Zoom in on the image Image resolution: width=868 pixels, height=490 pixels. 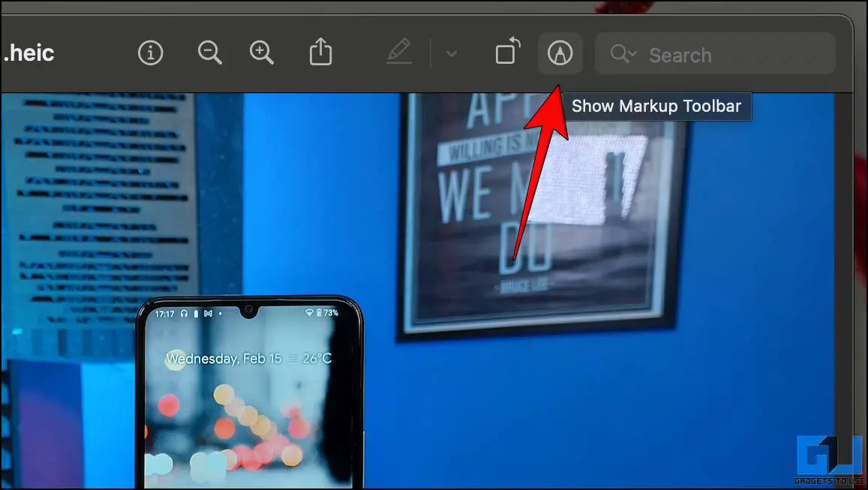pyautogui.click(x=262, y=54)
